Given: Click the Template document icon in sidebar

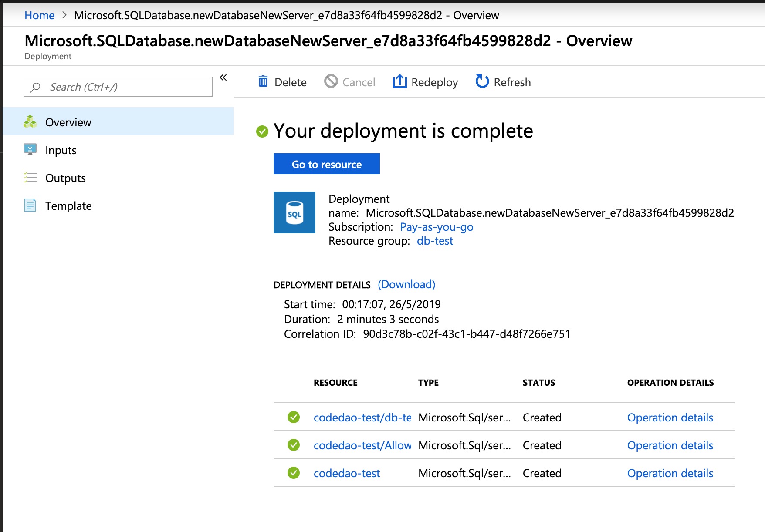Looking at the screenshot, I should pyautogui.click(x=30, y=205).
